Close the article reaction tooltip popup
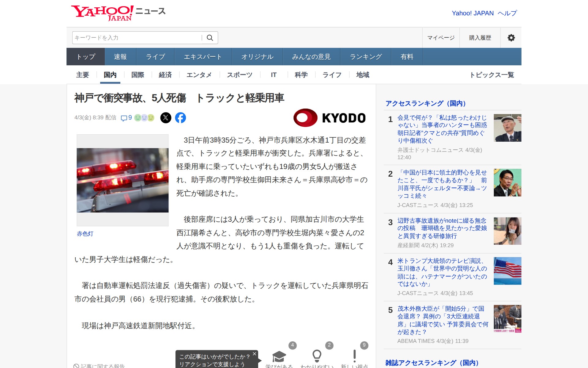The image size is (588, 368). coord(254,354)
